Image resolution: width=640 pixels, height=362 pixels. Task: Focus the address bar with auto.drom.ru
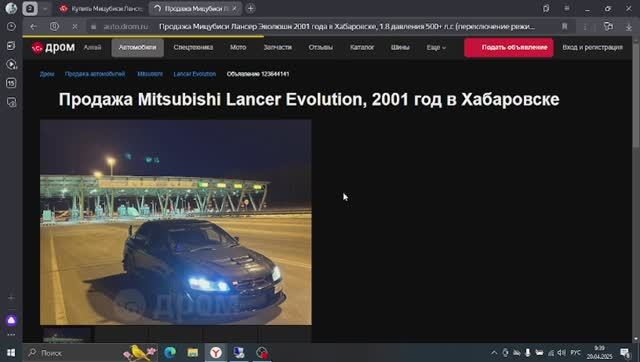tap(126, 27)
